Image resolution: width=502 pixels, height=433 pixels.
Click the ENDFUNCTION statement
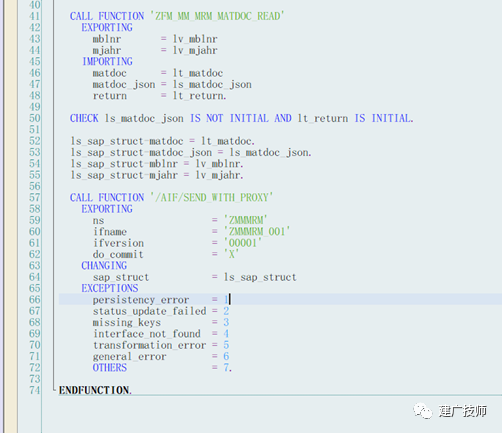tap(95, 390)
